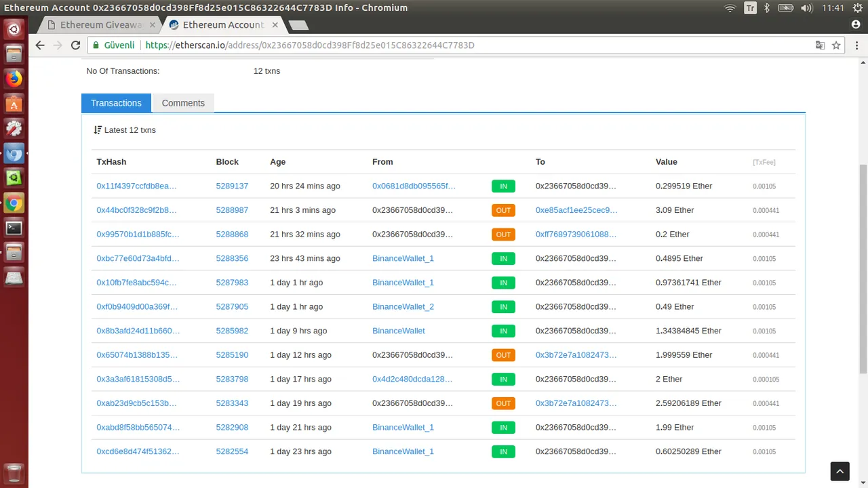Open the Ubuntu Dash launcher

coord(14,29)
